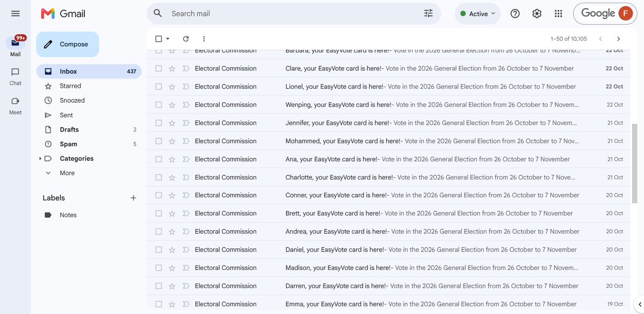Open the Support help icon

coord(515,13)
